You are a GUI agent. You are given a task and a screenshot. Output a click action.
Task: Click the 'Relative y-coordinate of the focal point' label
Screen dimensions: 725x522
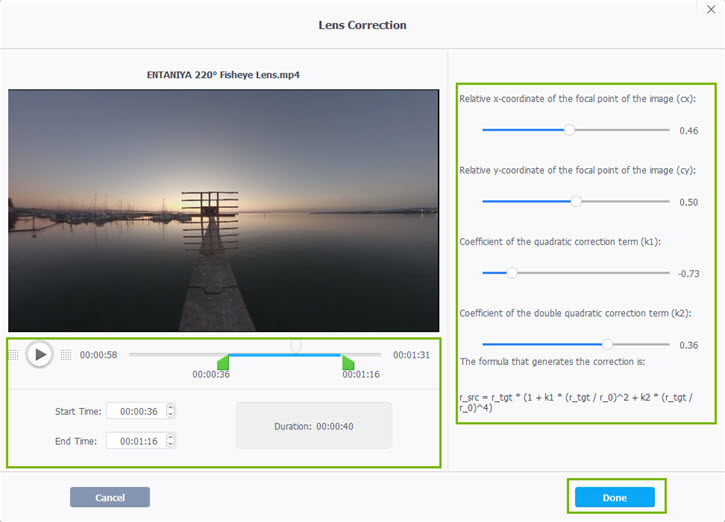578,171
